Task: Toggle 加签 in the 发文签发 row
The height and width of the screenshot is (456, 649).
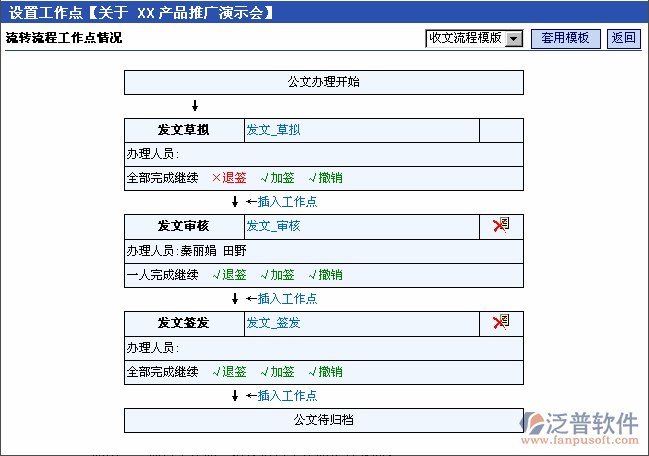Action: coord(277,372)
